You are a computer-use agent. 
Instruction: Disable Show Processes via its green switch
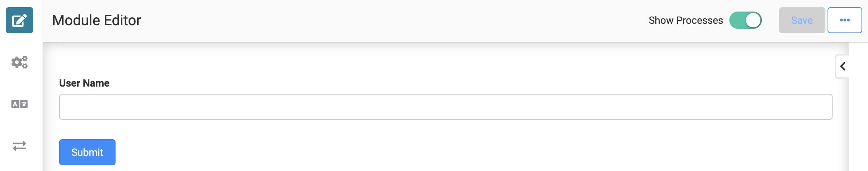coord(745,20)
